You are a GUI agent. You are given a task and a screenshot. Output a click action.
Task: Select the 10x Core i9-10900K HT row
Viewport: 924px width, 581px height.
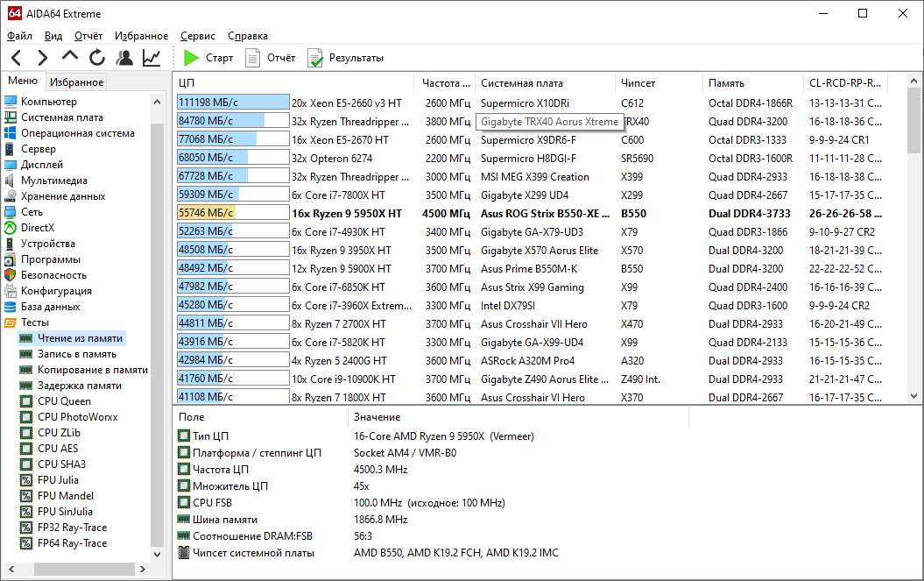(531, 379)
